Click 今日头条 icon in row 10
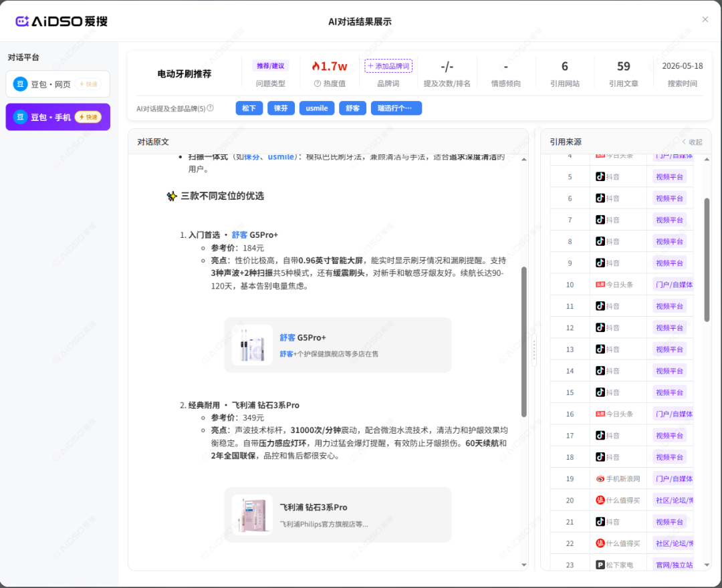Screen dimensions: 722x588 pyautogui.click(x=600, y=285)
